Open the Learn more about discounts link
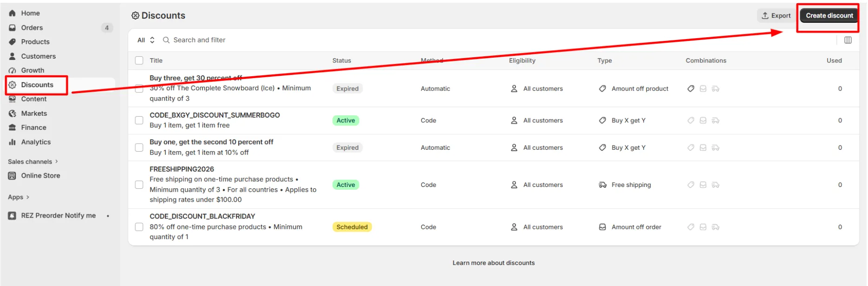Screen dimensions: 868x286 tap(494, 263)
